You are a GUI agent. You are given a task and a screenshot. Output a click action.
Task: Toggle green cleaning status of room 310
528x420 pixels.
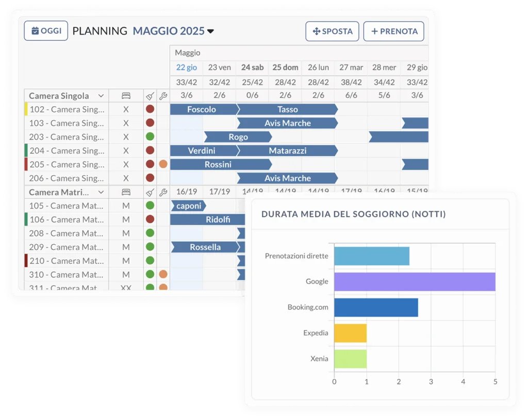pos(150,274)
